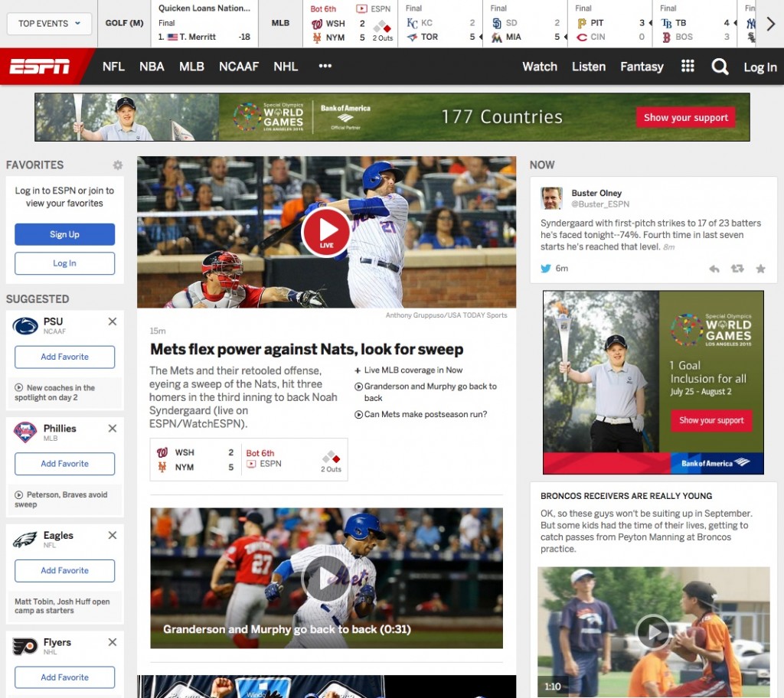
Task: Open Mets flex power against Nats headline
Action: 306,349
